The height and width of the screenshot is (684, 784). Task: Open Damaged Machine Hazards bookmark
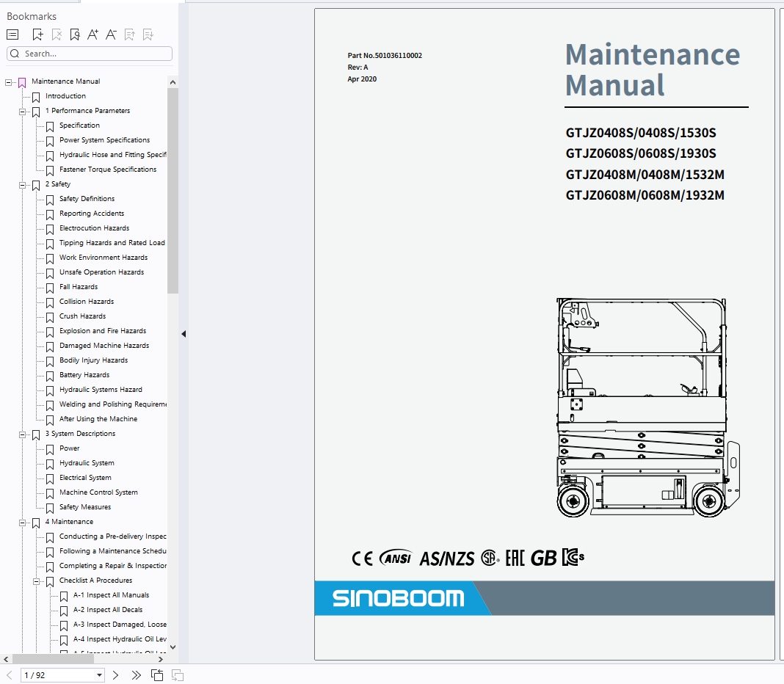click(x=104, y=346)
